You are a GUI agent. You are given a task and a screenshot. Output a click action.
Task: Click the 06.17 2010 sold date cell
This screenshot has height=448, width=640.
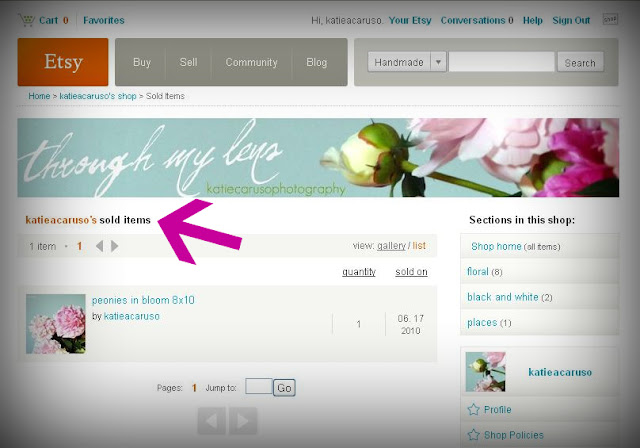411,324
